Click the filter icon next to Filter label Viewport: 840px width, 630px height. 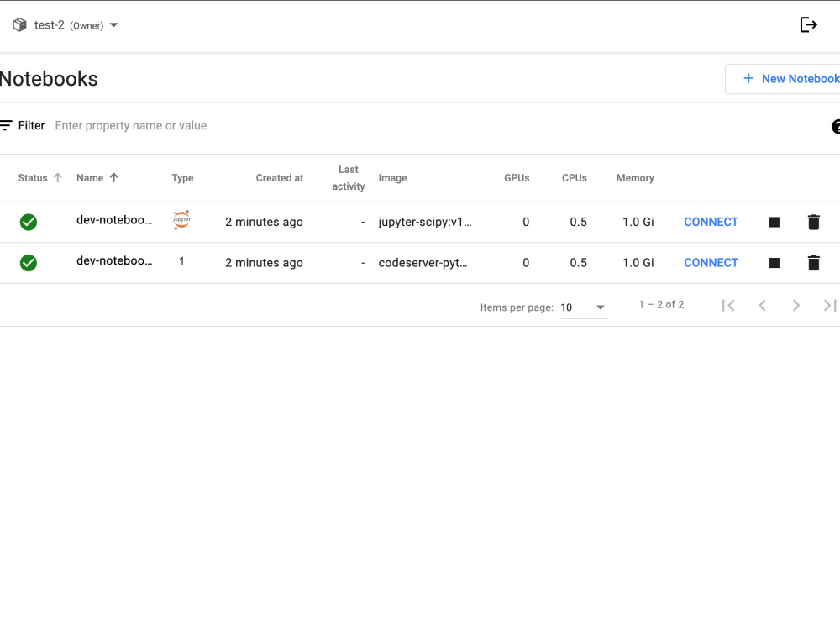click(x=6, y=125)
